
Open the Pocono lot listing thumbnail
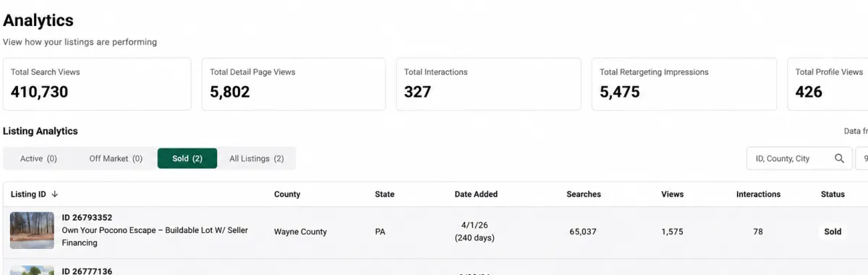click(32, 230)
